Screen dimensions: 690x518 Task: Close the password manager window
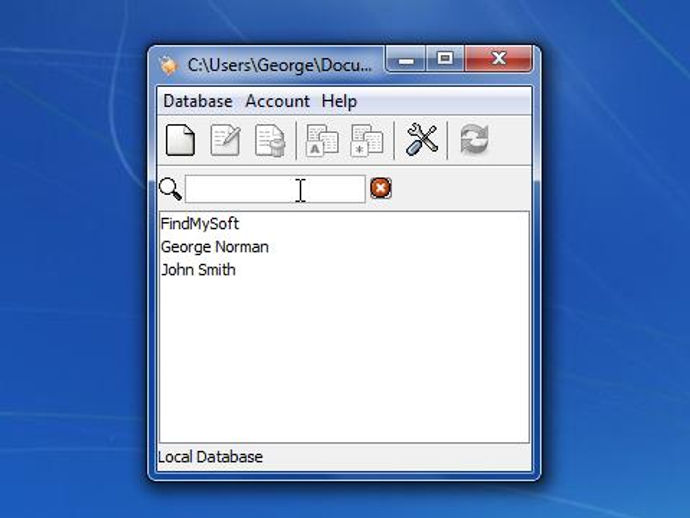[499, 59]
